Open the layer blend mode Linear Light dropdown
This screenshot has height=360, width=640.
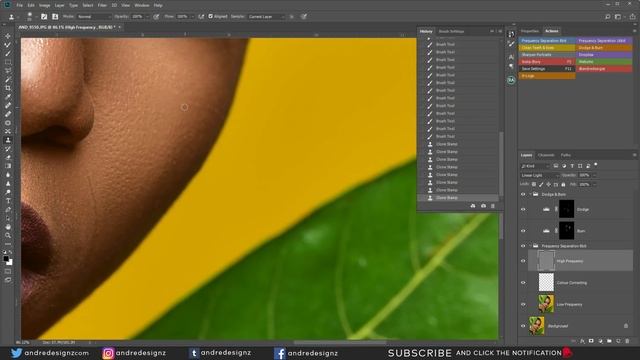pyautogui.click(x=540, y=175)
